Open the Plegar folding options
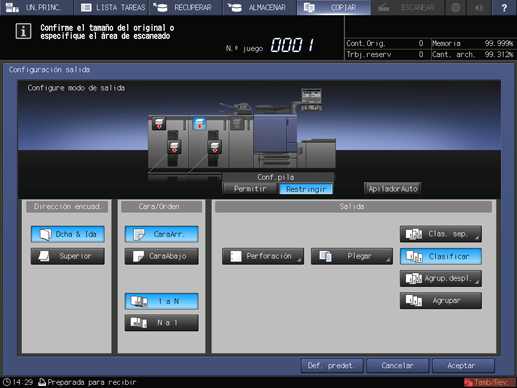The width and height of the screenshot is (517, 388). tap(352, 256)
